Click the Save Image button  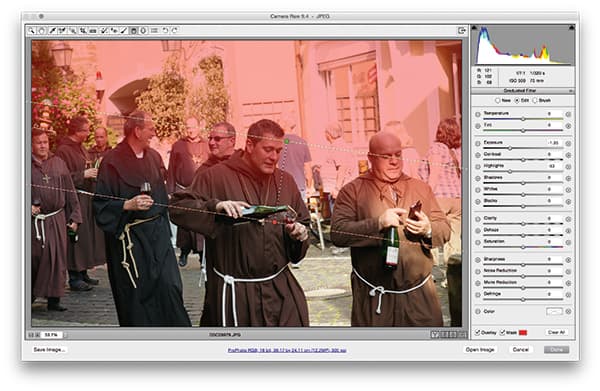[x=49, y=350]
